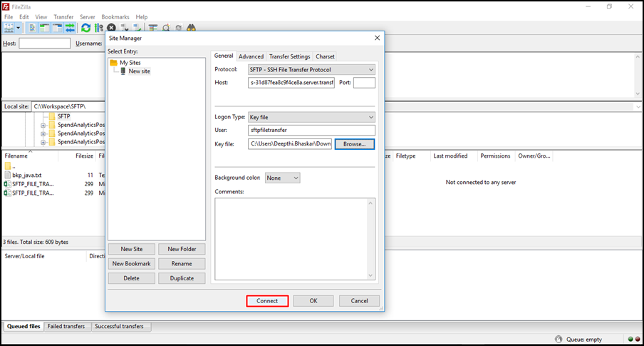Viewport: 644px width, 346px height.
Task: Expand the third SpendAnalyticsPos folder node
Action: tap(43, 143)
